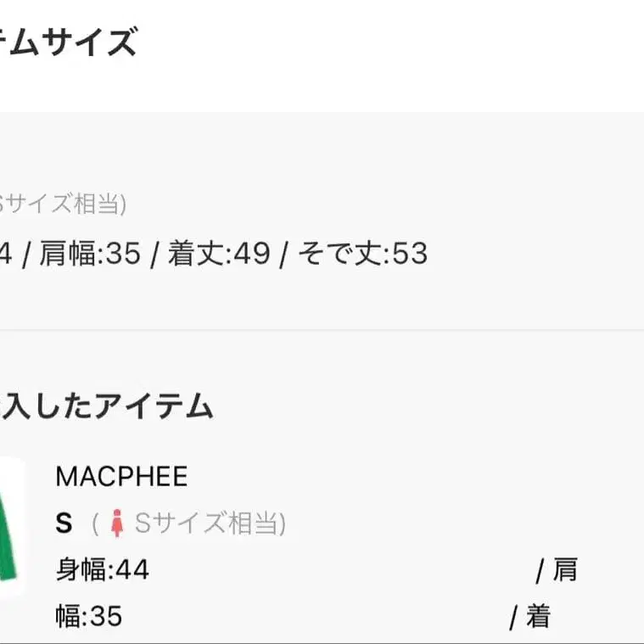Select the bold S size label

64,524
